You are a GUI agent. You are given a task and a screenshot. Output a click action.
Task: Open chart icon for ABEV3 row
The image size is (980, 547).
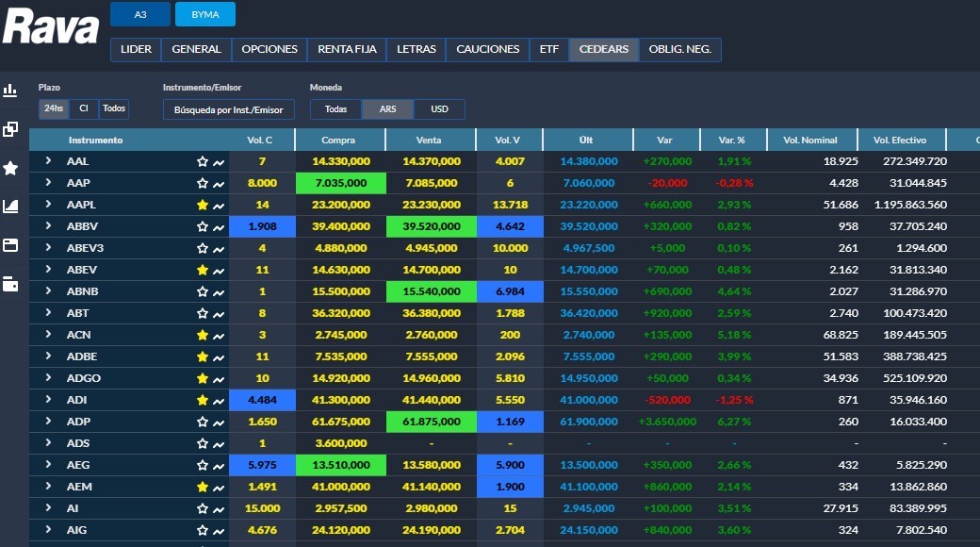pyautogui.click(x=218, y=249)
